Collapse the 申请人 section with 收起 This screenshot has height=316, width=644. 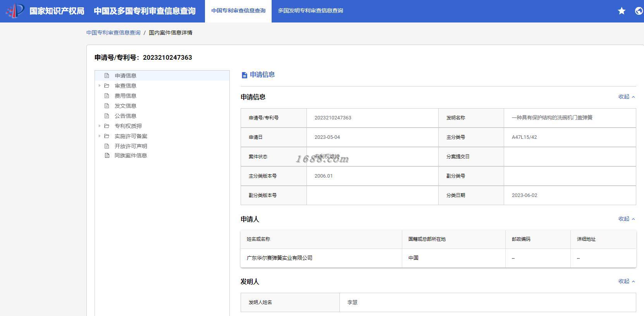click(627, 219)
